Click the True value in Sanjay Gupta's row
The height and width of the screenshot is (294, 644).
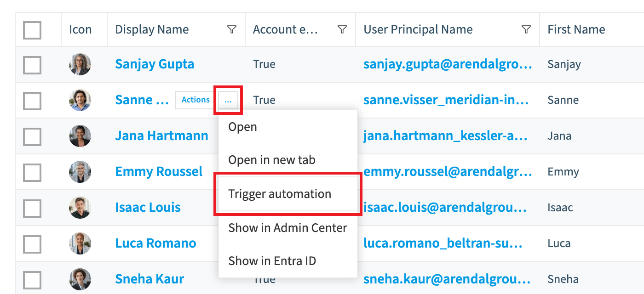264,64
